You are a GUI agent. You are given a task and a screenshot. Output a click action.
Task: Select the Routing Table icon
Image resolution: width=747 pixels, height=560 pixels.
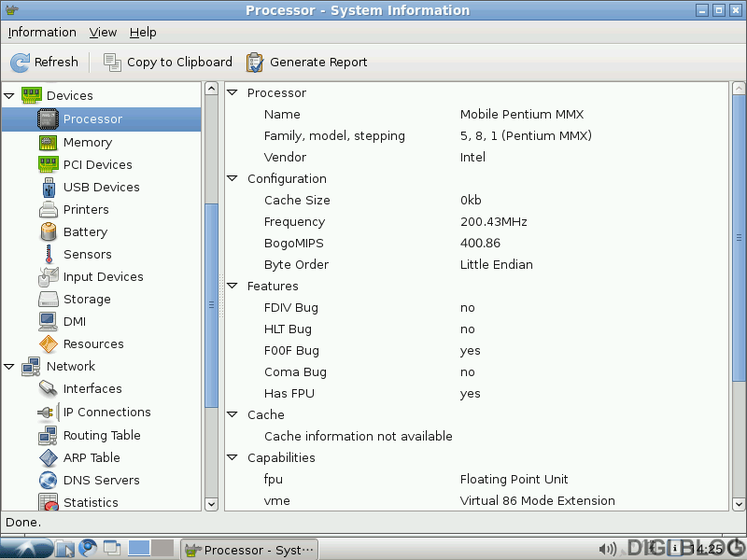tap(49, 435)
